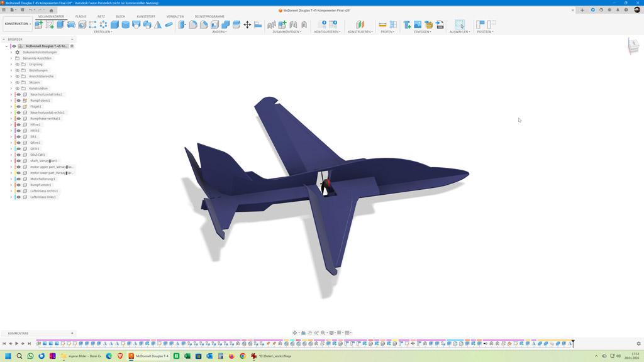Show the Skizzen folder via eye icon
The width and height of the screenshot is (644, 362).
tap(18, 82)
